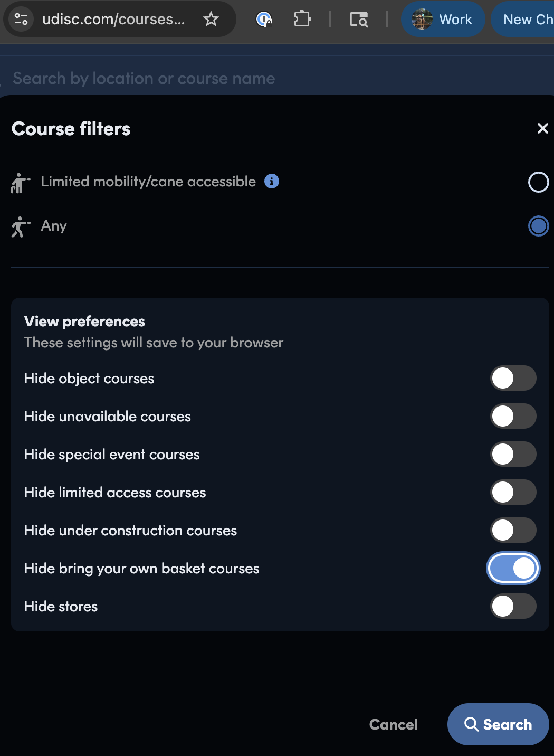554x756 pixels.
Task: Click the password manager extension icon
Action: 264,20
